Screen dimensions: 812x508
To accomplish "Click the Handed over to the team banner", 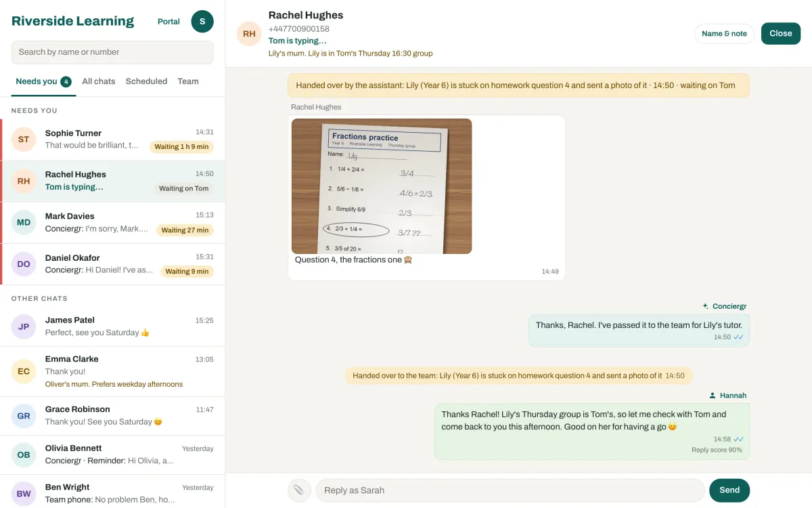I will coord(519,376).
